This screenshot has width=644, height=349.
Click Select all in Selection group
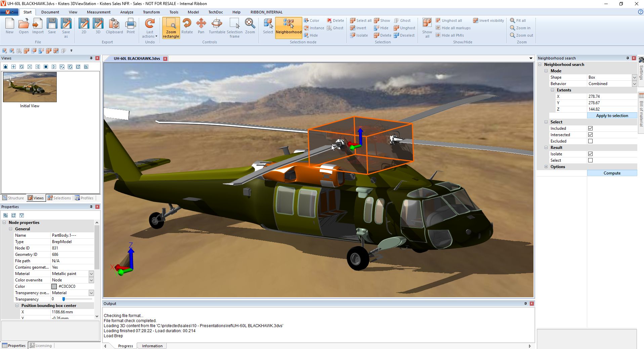(x=361, y=21)
